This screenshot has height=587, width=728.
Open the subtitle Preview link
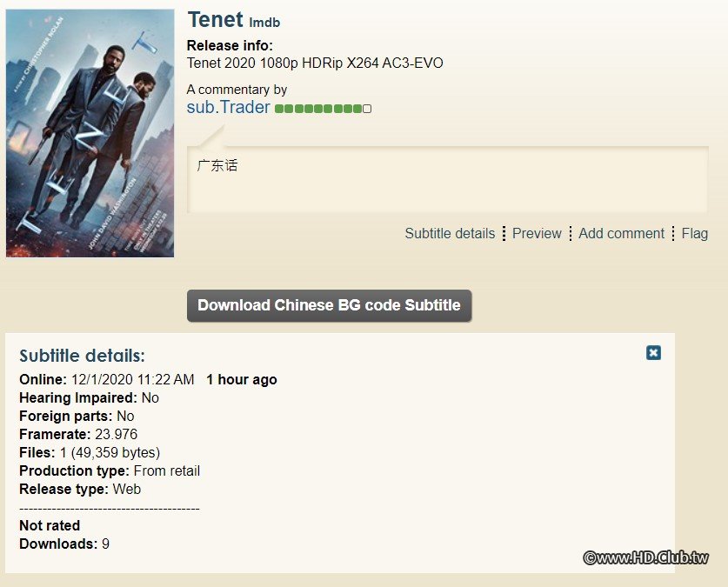(537, 233)
